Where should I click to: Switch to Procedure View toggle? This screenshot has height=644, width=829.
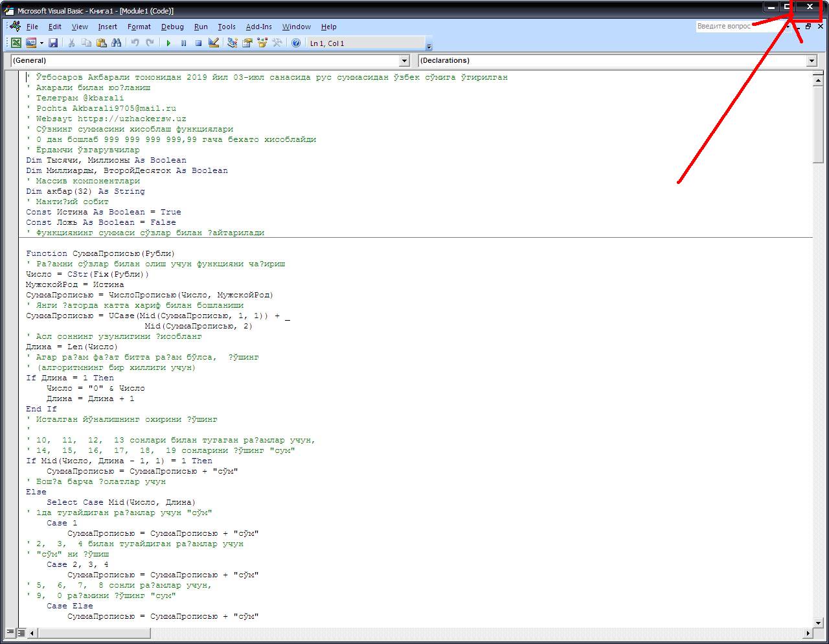[11, 633]
